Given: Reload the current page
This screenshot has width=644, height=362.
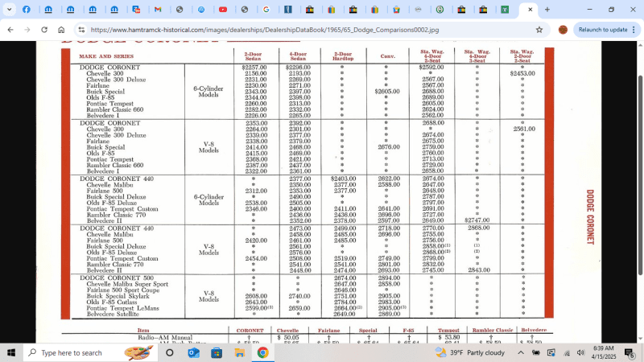Looking at the screenshot, I should pyautogui.click(x=44, y=30).
